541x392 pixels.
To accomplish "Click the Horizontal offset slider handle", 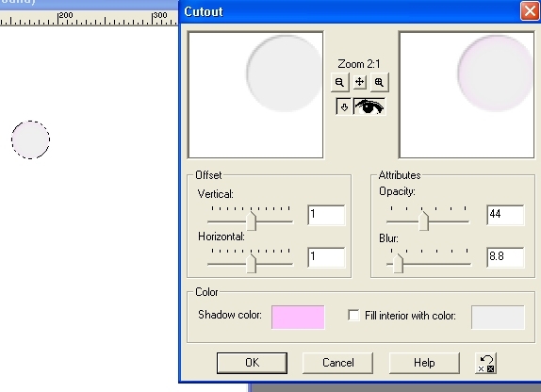I will (x=252, y=263).
